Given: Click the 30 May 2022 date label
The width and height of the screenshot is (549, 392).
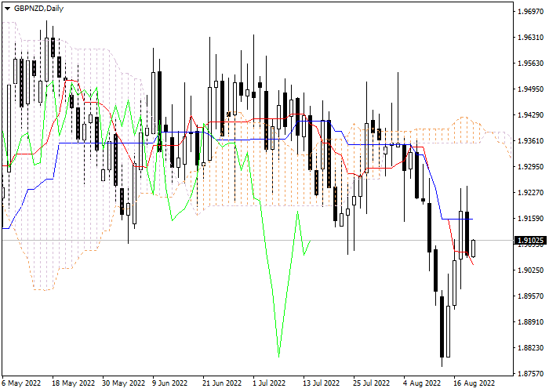Looking at the screenshot, I should coord(124,383).
